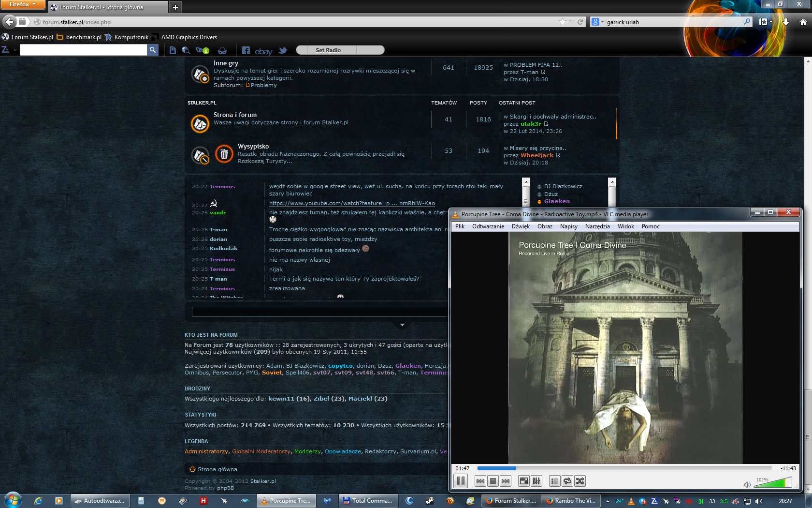Toggle VLC shuffle random playback
The width and height of the screenshot is (812, 508).
pyautogui.click(x=580, y=481)
